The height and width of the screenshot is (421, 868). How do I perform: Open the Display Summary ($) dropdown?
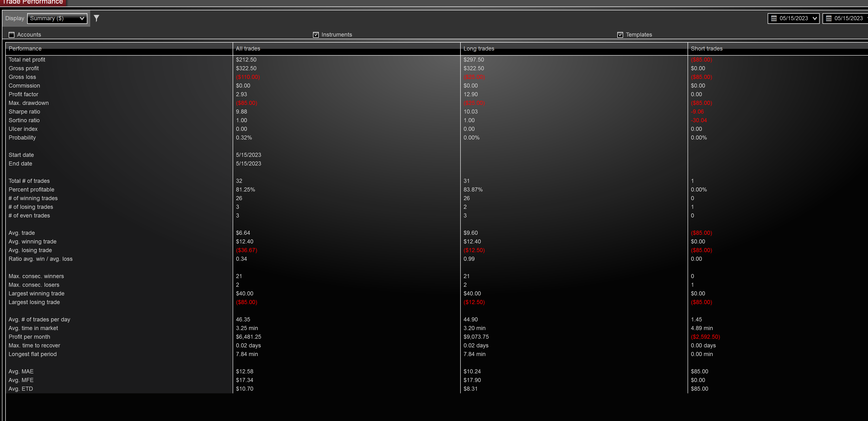click(x=57, y=19)
